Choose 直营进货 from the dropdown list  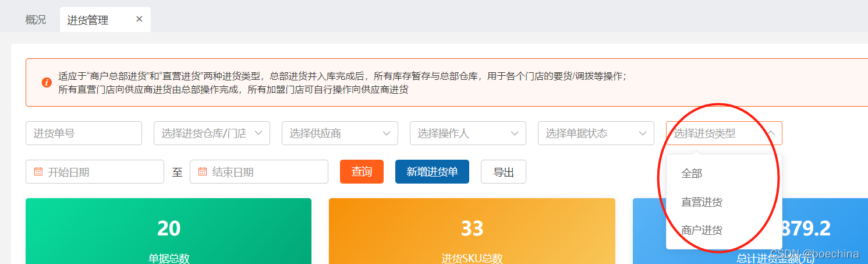[724, 202]
